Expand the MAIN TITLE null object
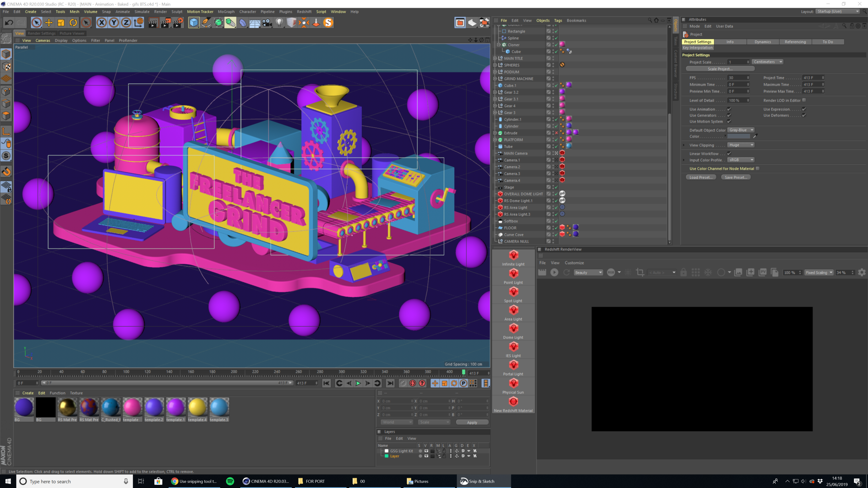This screenshot has width=868, height=488. 495,58
